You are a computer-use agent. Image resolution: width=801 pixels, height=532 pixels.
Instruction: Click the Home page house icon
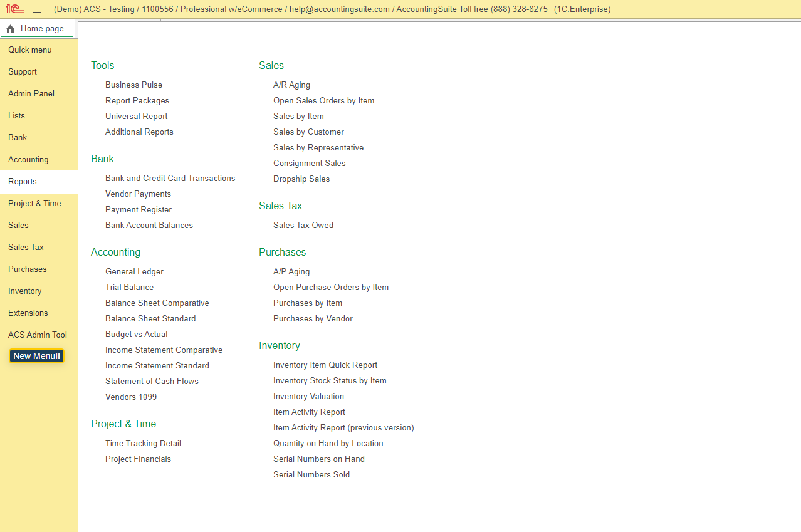coord(10,29)
